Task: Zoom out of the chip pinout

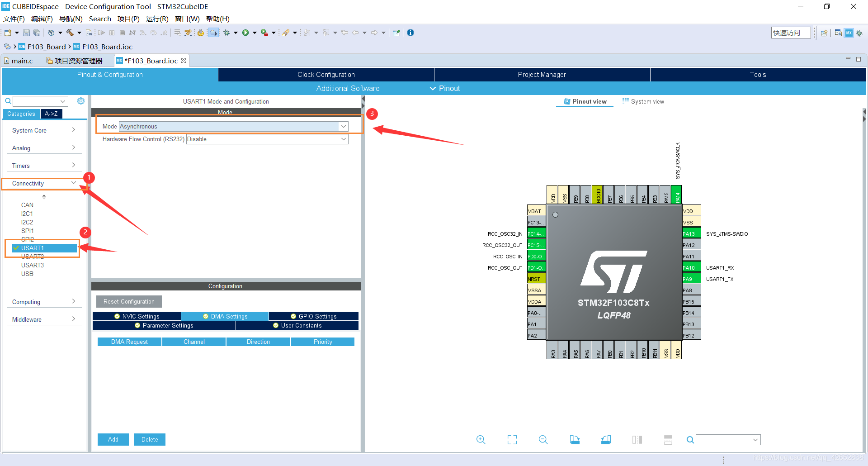Action: click(543, 440)
